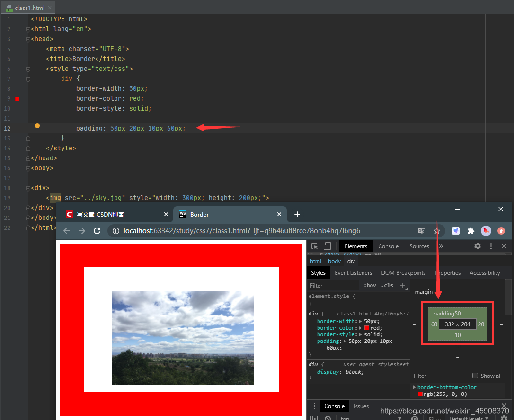Open the Event Listeners tab
This screenshot has height=420, width=514.
coord(353,272)
